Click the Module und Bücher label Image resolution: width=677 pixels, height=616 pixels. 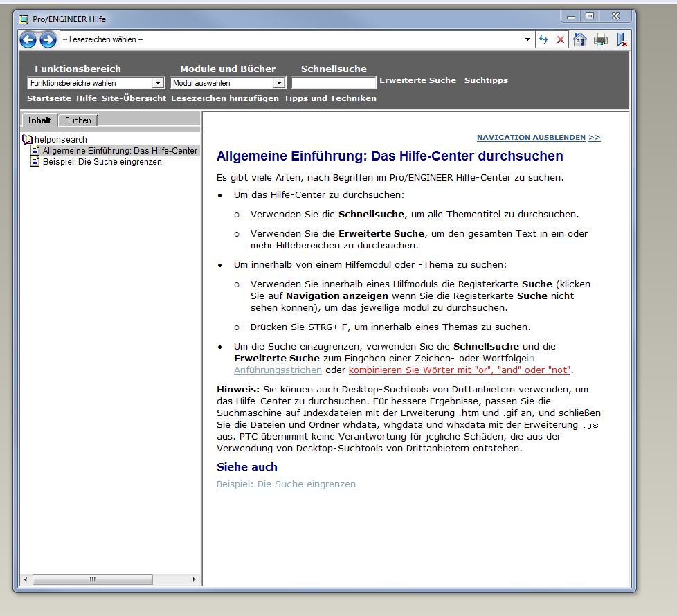click(228, 69)
